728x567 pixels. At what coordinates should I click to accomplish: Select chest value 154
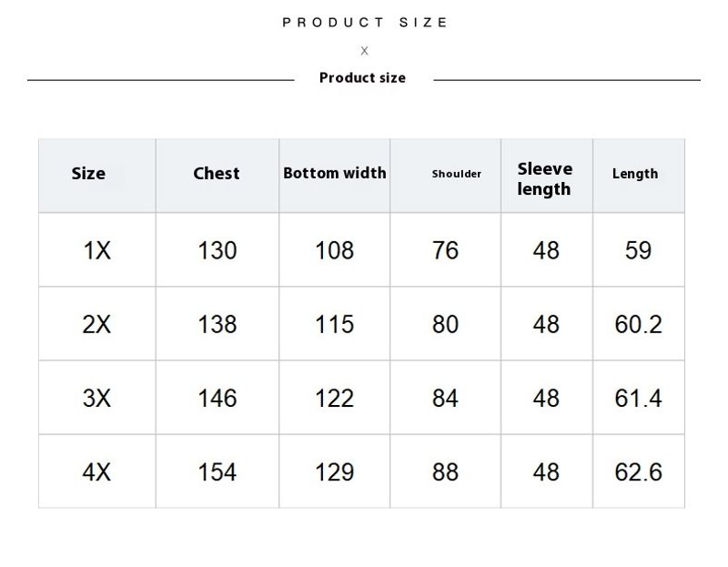tap(217, 472)
